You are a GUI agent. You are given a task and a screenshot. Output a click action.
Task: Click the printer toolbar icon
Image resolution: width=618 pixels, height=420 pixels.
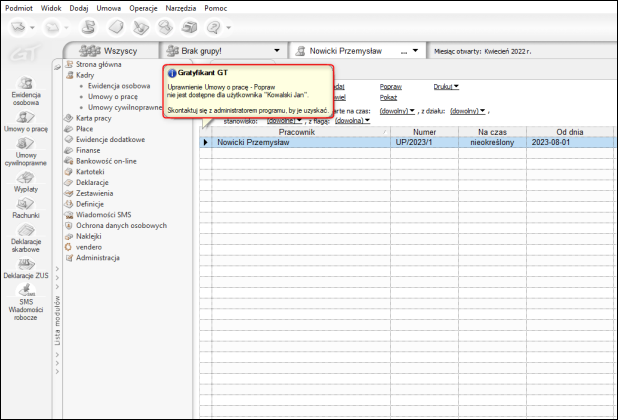coord(190,28)
